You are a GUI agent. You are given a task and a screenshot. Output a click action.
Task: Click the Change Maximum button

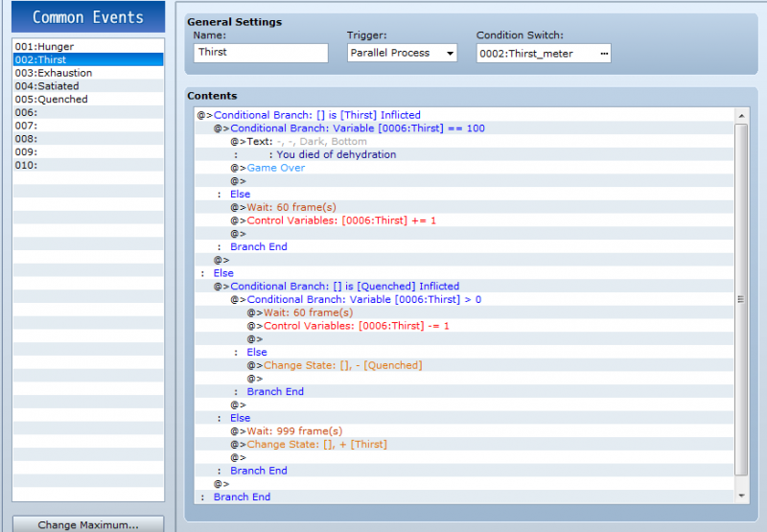coord(88,524)
